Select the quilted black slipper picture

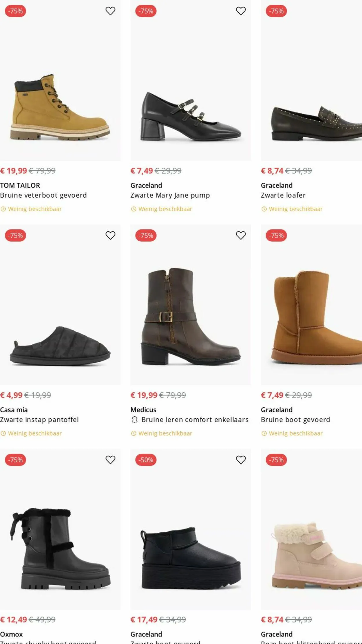tap(60, 346)
